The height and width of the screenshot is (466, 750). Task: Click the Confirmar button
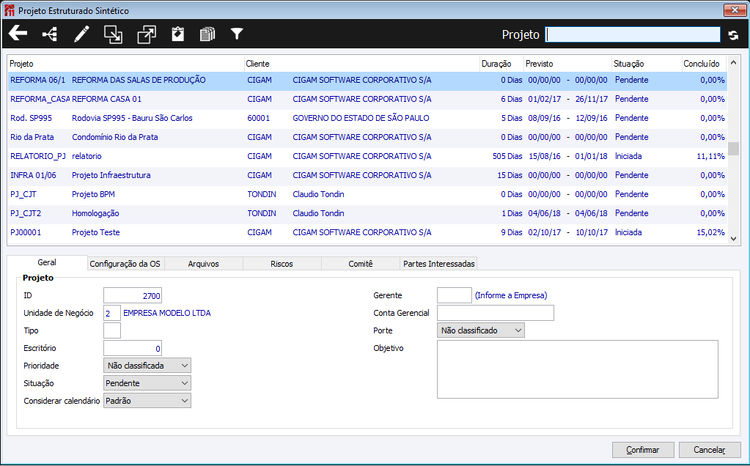643,450
